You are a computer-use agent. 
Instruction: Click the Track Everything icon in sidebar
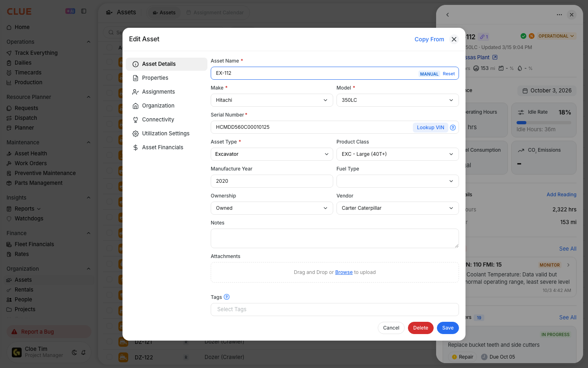pos(9,53)
